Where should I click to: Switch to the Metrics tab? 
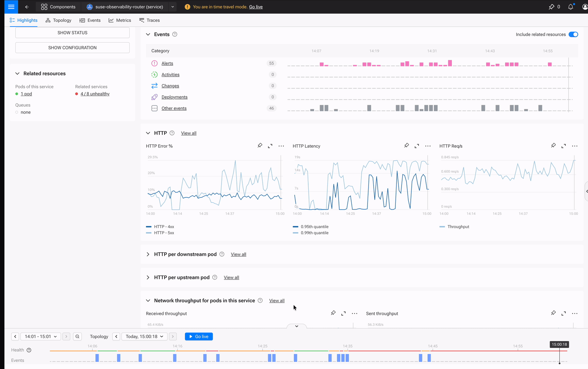[x=119, y=20]
